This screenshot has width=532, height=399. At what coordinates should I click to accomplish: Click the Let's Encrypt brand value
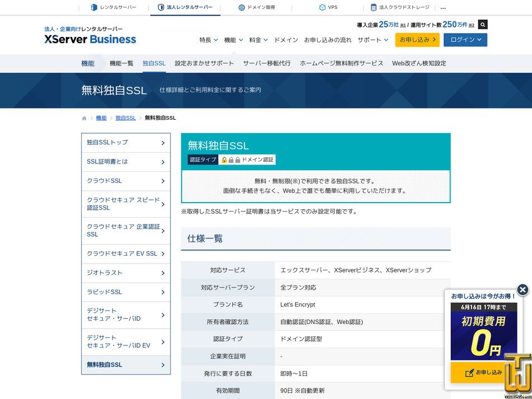pyautogui.click(x=298, y=304)
